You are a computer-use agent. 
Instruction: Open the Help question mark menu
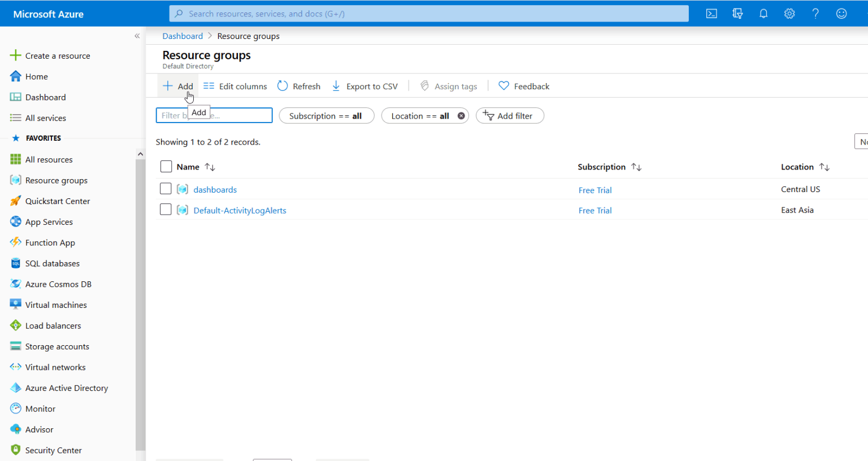tap(815, 14)
